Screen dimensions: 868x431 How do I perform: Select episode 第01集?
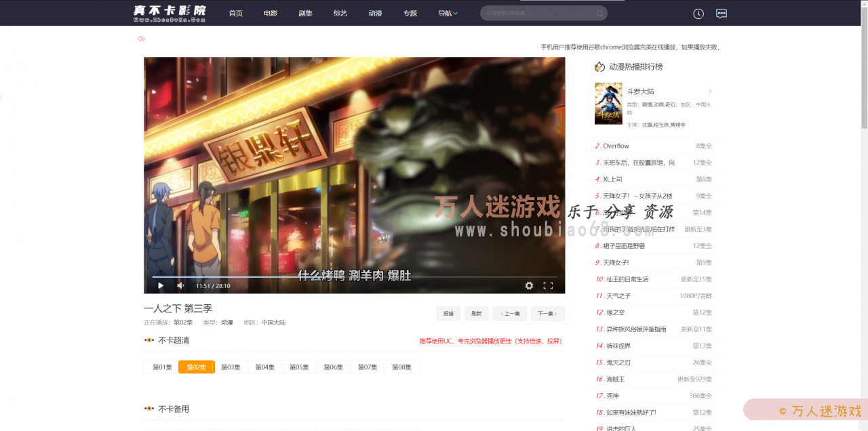162,367
